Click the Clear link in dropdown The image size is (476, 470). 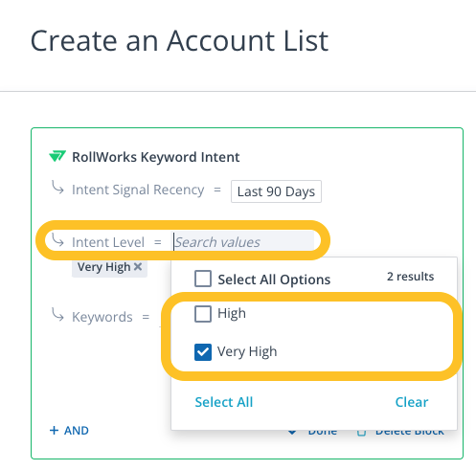click(412, 402)
